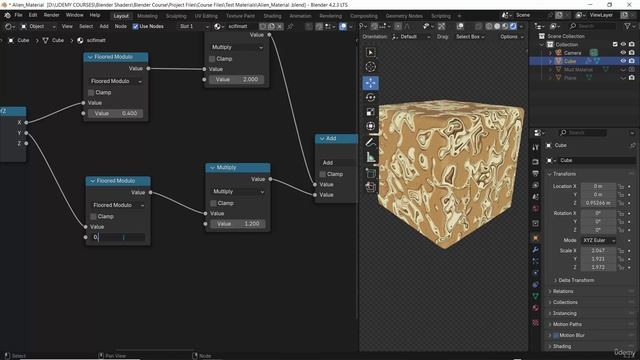Switch viewport to wireframe shading
Viewport: 640px width, 360px height.
pyautogui.click(x=489, y=26)
